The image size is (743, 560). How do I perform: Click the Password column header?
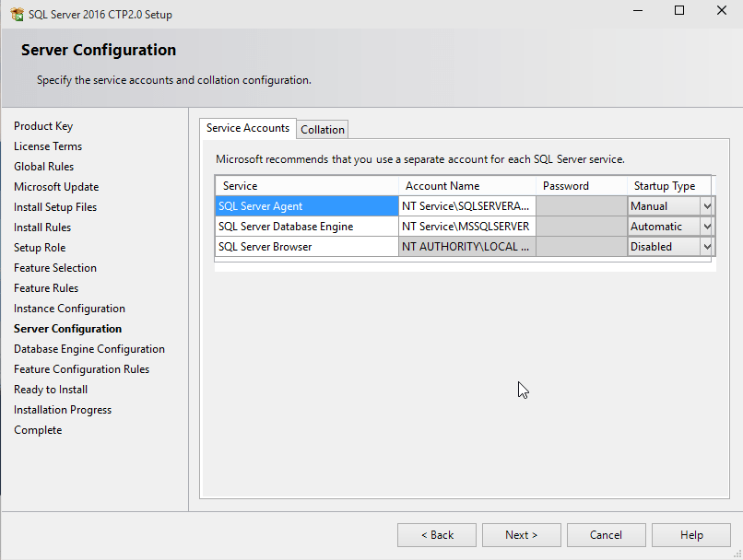(x=582, y=185)
